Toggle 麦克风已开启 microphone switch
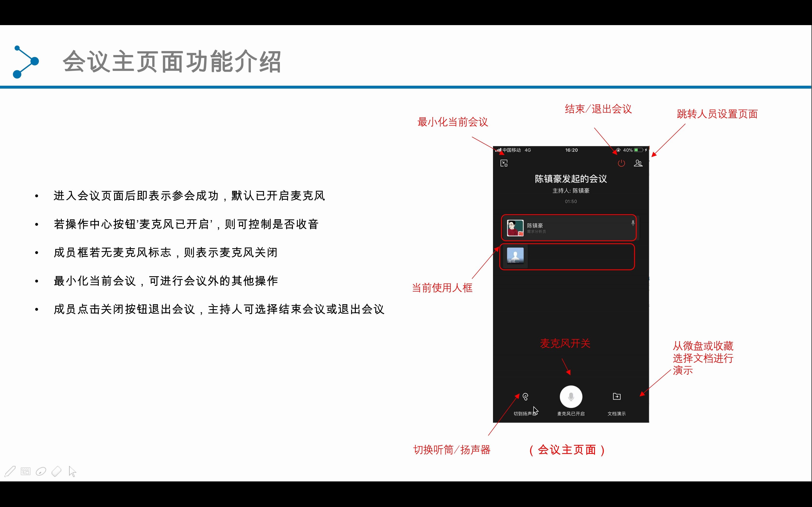The width and height of the screenshot is (812, 507). (x=570, y=397)
